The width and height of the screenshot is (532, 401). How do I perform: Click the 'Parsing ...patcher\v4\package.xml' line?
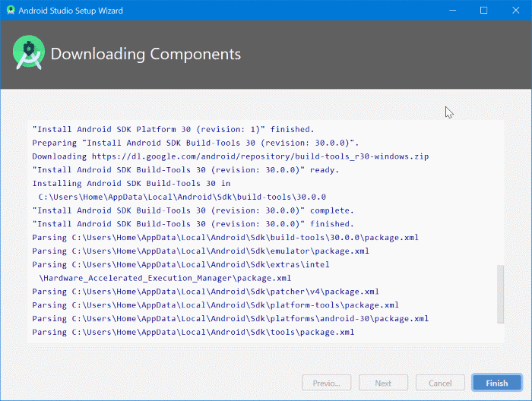(206, 292)
